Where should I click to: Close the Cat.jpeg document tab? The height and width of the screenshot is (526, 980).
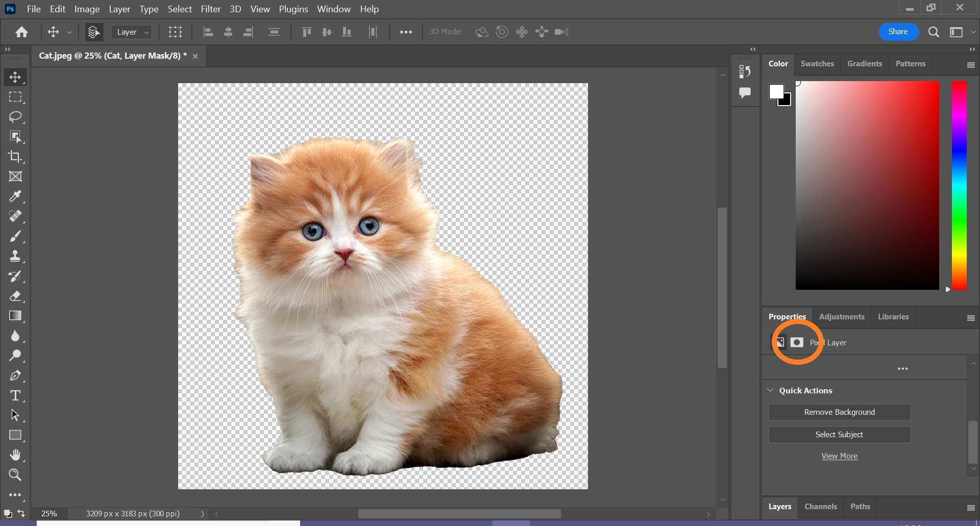pos(195,56)
